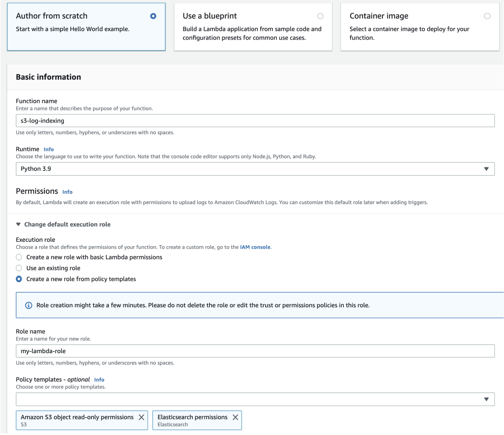
Task: Select the Use a blueprint option
Action: point(320,16)
